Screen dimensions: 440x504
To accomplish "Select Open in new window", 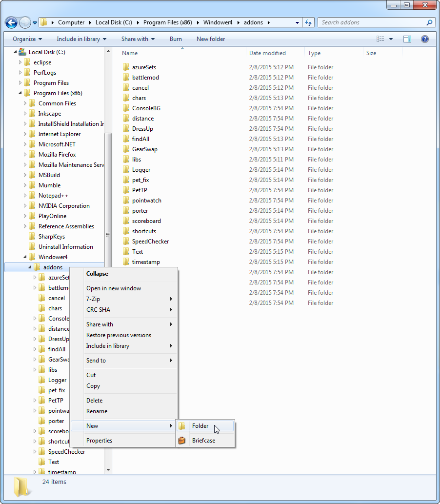I will (124, 288).
